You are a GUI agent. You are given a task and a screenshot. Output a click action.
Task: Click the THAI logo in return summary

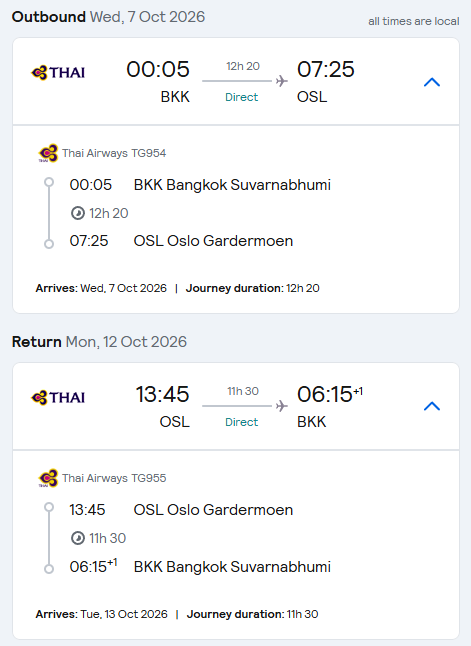click(x=58, y=398)
